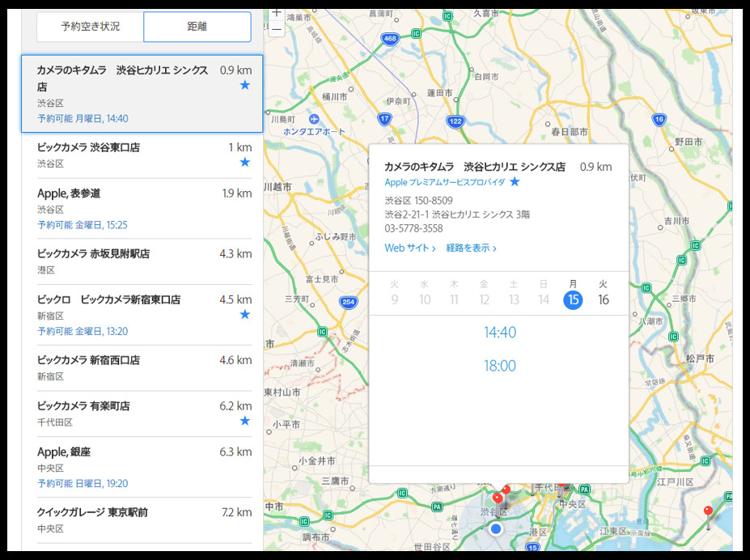Click 予約可能 日曜日, 19:20 link

point(83,483)
